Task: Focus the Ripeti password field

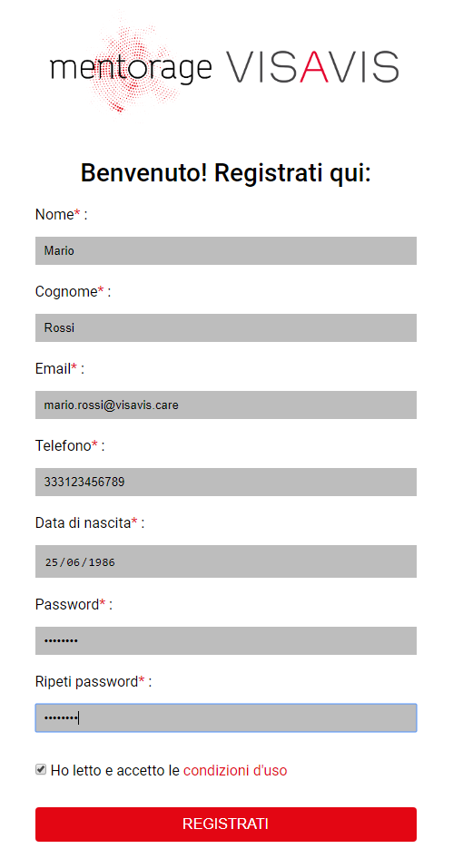Action: tap(226, 718)
